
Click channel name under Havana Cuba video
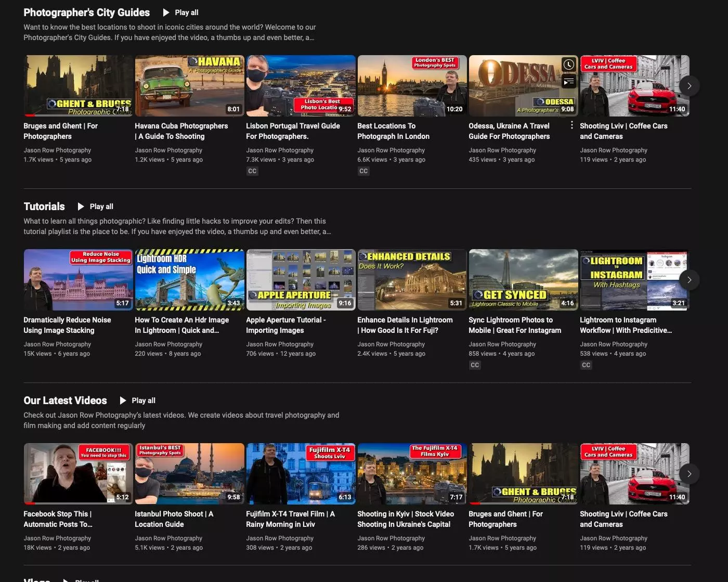coord(168,150)
